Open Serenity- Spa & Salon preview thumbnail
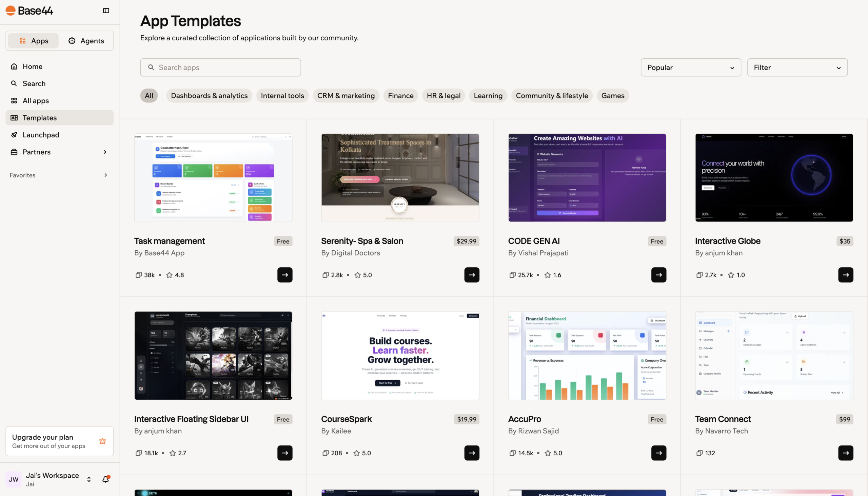Viewport: 868px width, 496px height. click(x=400, y=177)
